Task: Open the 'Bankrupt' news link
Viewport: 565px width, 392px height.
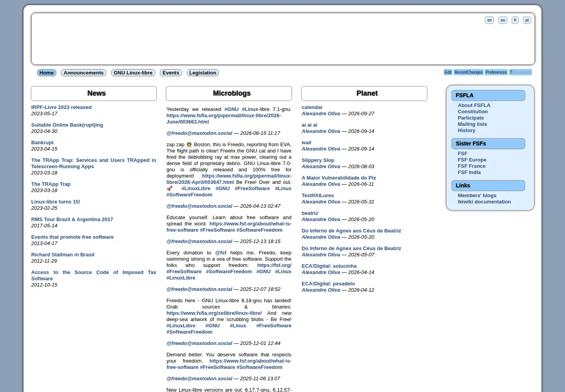Action: coord(42,142)
